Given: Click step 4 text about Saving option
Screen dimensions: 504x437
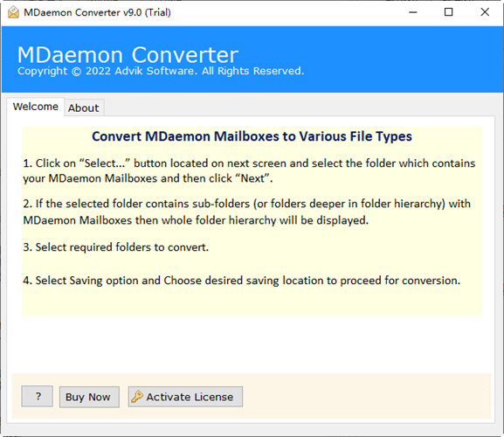Looking at the screenshot, I should click(241, 281).
